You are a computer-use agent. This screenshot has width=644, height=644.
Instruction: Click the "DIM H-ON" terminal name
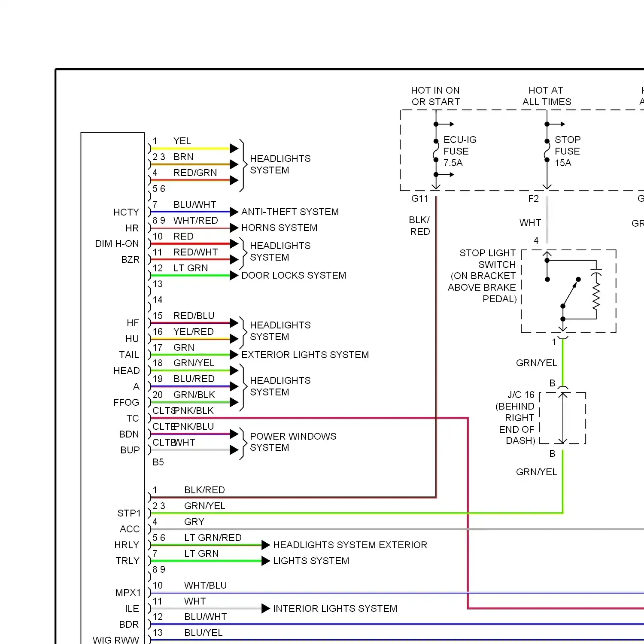pos(117,244)
